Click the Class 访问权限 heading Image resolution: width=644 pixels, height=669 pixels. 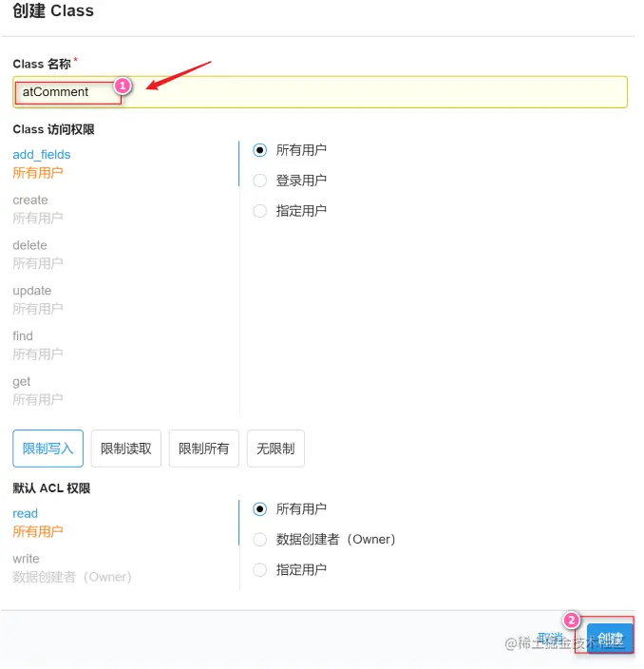(54, 129)
